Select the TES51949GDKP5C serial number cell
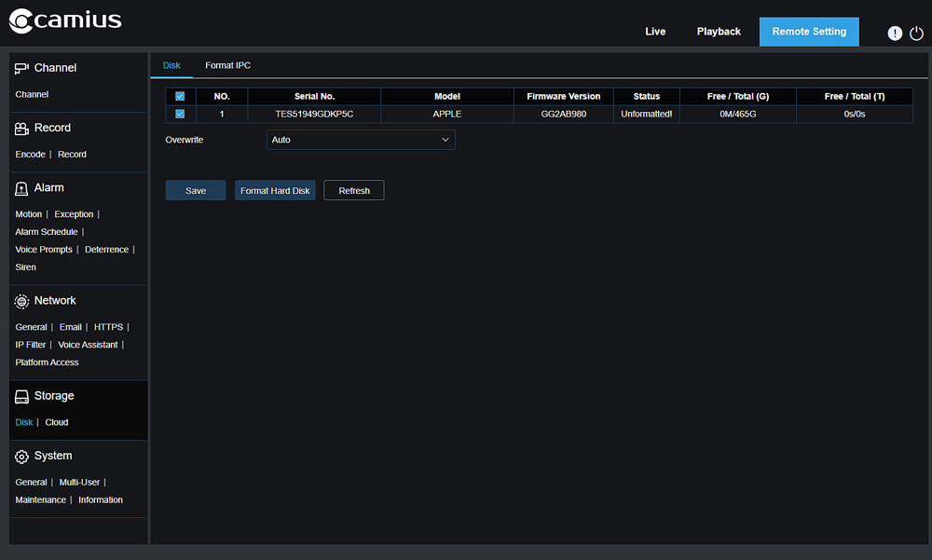This screenshot has height=560, width=932. (314, 114)
